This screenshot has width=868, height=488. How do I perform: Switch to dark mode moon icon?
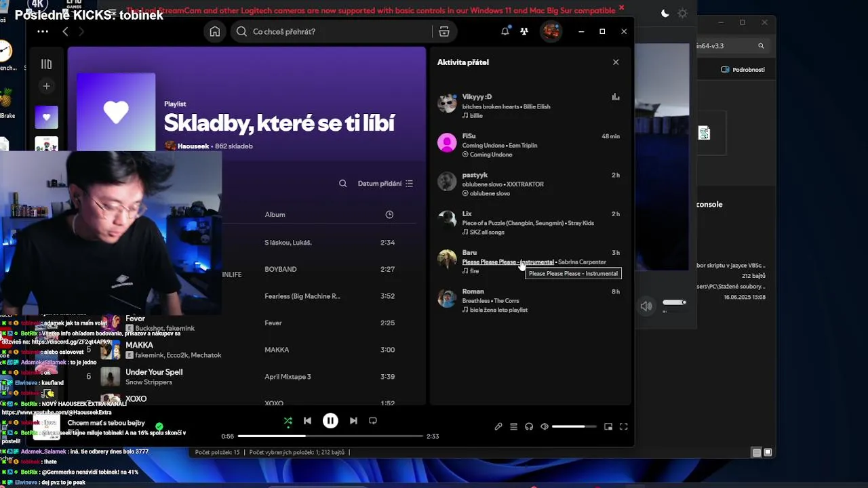[x=665, y=14]
